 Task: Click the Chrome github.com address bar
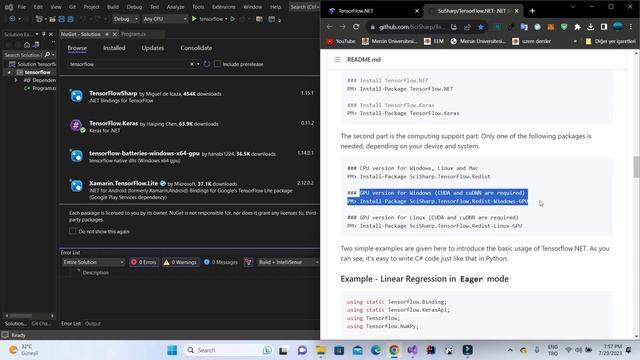(x=412, y=27)
